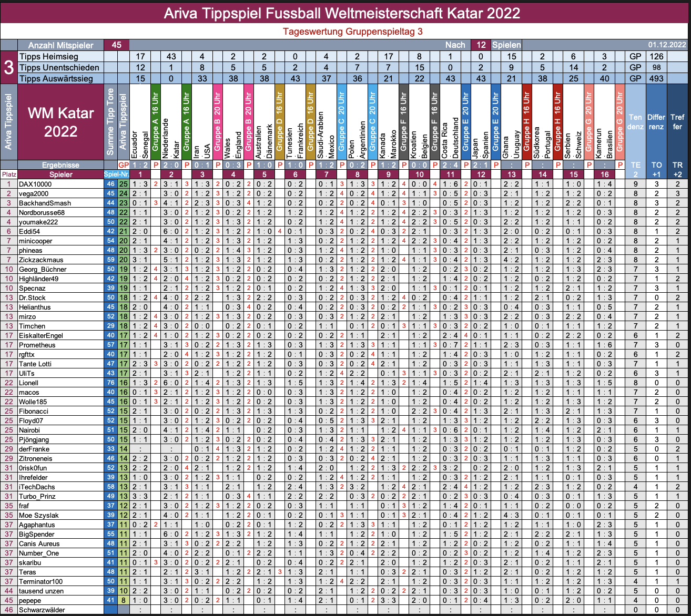
Task: Select player name 'Prometheus'
Action: [37, 345]
